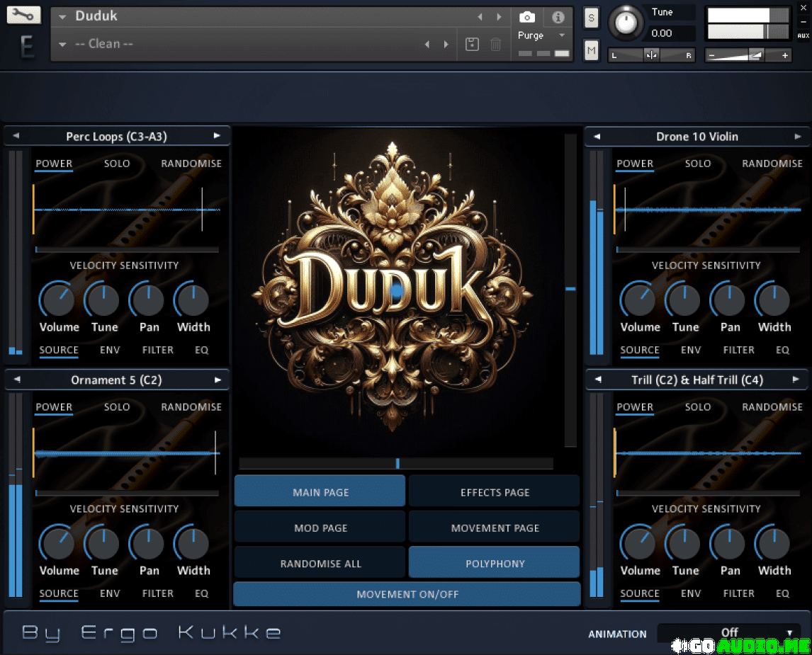Screen dimensions: 812x655
Task: Expand the Purge dropdown menu
Action: (x=562, y=35)
